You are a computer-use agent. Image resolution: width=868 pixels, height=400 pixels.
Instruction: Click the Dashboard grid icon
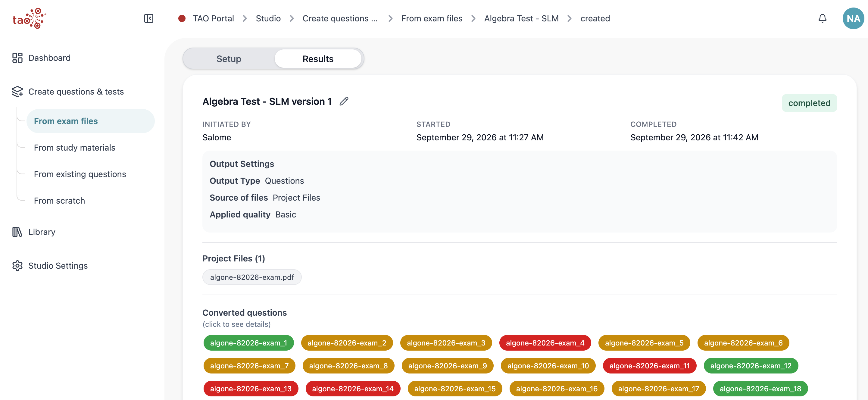click(17, 58)
